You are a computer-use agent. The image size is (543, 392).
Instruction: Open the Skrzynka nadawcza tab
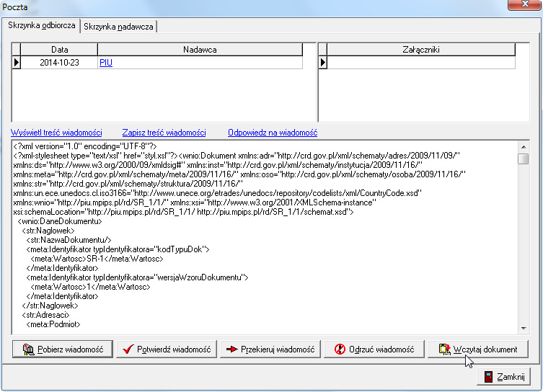tap(118, 27)
